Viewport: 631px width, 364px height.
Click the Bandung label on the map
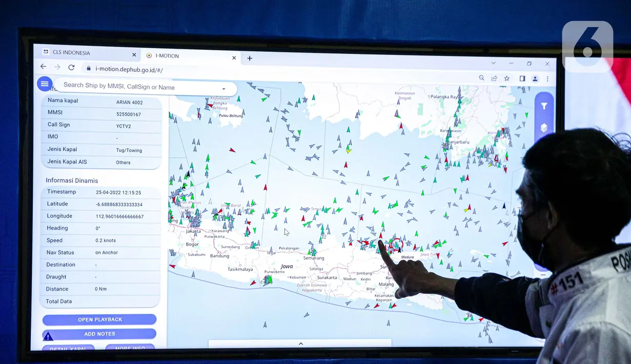click(x=219, y=256)
